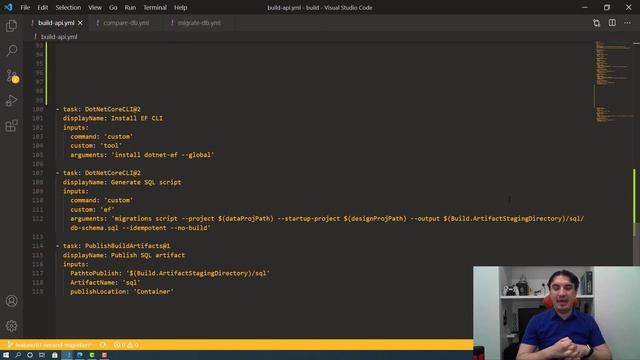640x360 pixels.
Task: Open the Go menu
Action: tap(113, 7)
